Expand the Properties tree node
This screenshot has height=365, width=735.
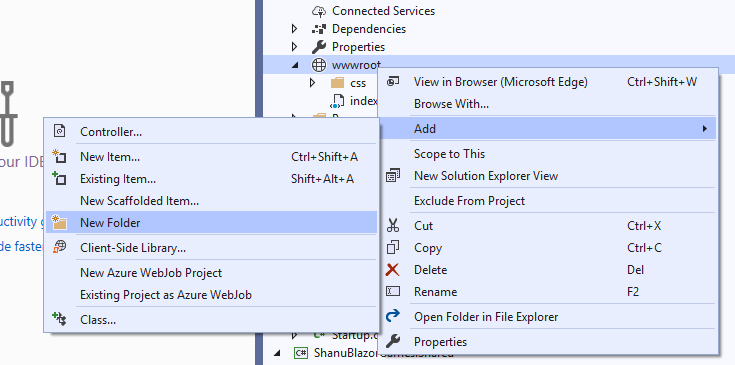294,46
